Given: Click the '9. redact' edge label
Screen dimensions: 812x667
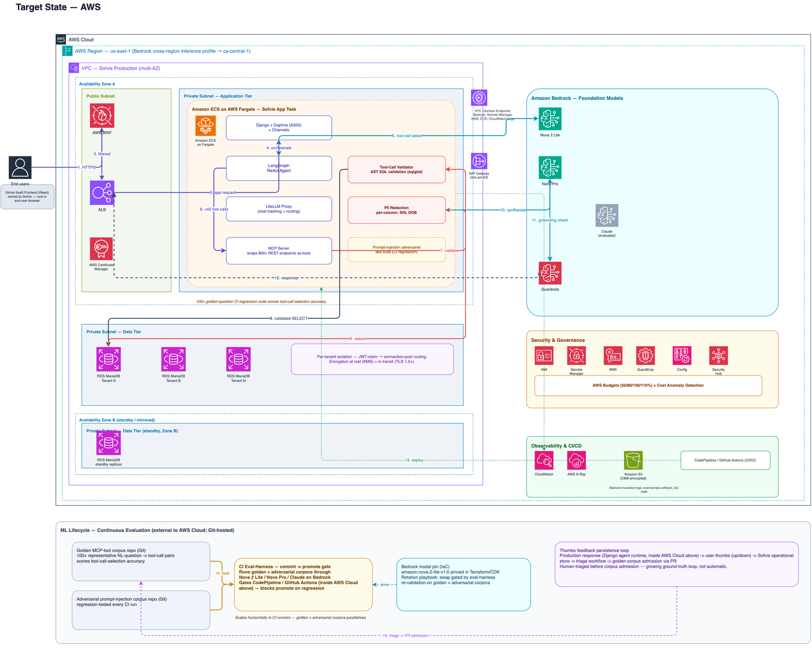Looking at the screenshot, I should pos(357,339).
